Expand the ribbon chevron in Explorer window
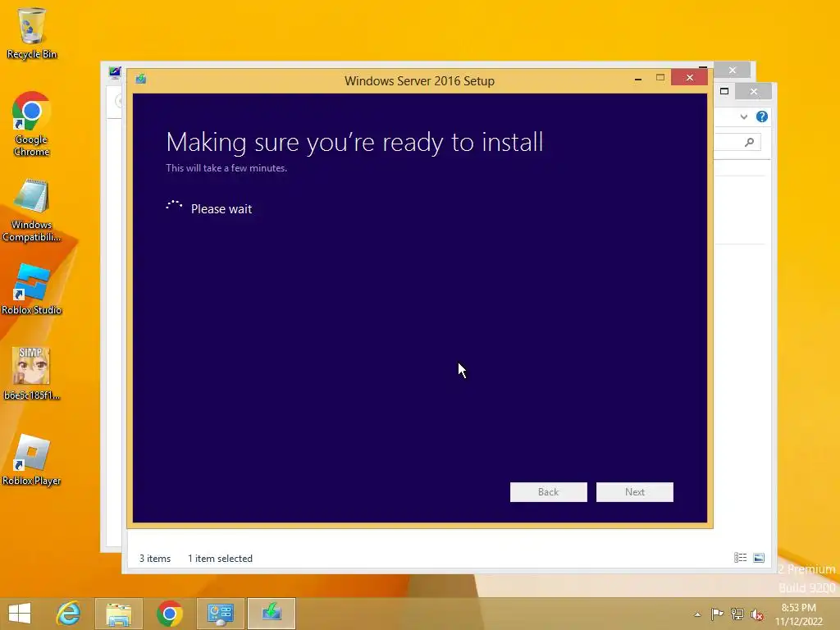 pos(743,116)
